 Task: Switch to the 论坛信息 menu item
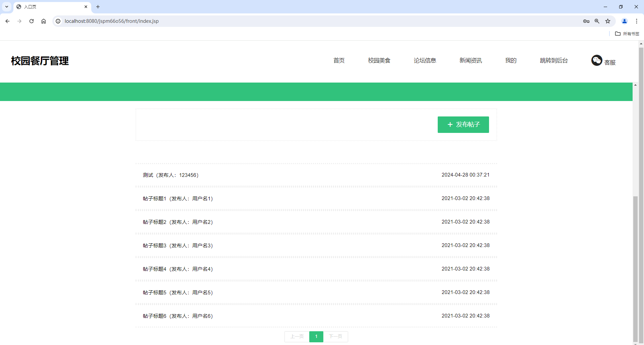click(425, 60)
